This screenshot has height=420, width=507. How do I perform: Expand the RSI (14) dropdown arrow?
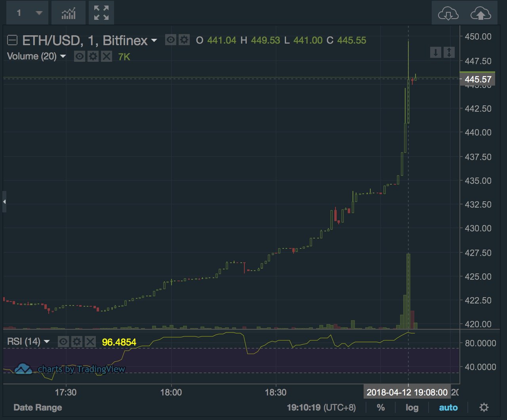point(47,342)
